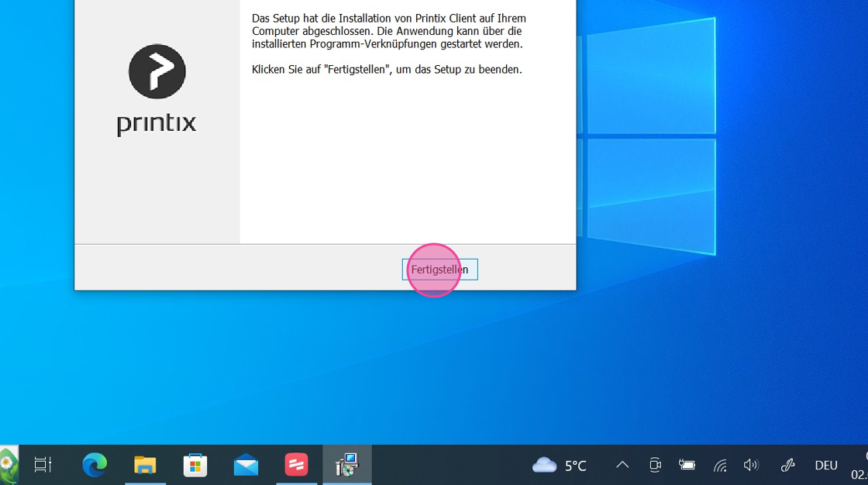Open Wi-Fi network tray icon
868x485 pixels.
(720, 465)
